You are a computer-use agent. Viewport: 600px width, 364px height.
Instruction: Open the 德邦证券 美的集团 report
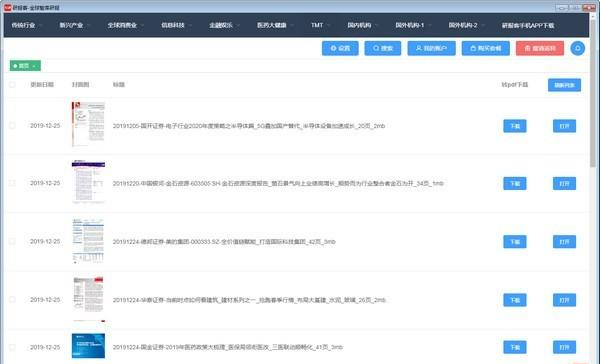(x=564, y=242)
